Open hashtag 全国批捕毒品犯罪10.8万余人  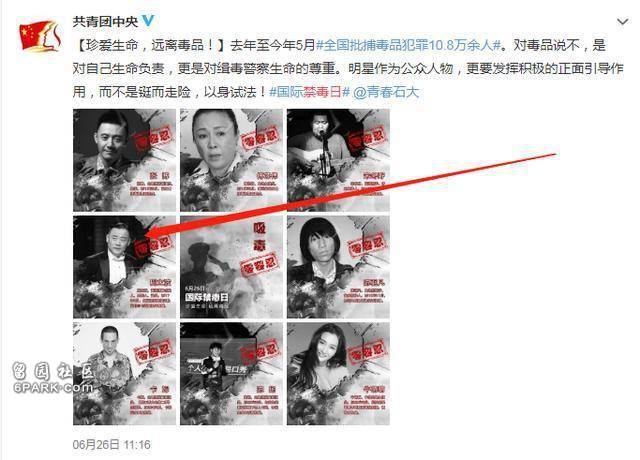pos(409,45)
